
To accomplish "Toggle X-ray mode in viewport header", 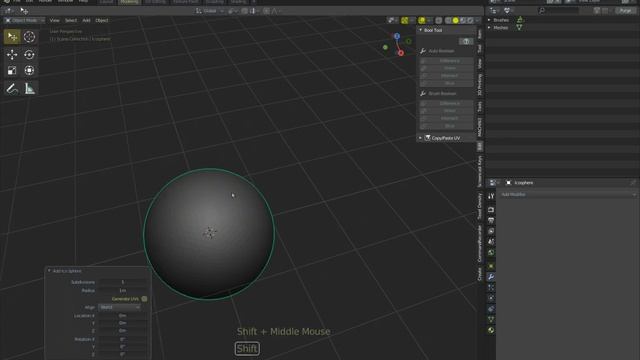I will tap(438, 20).
